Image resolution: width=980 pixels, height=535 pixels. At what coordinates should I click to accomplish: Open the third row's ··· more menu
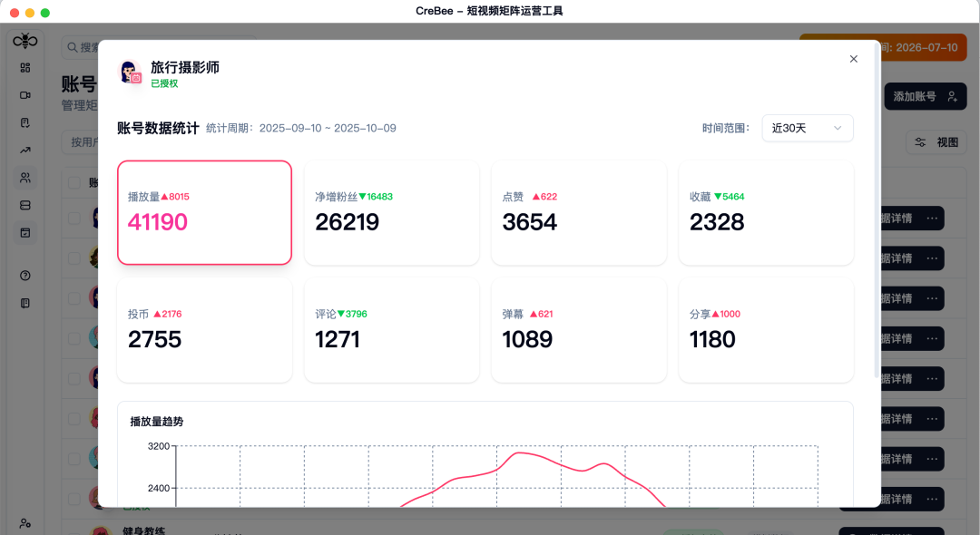tap(932, 298)
